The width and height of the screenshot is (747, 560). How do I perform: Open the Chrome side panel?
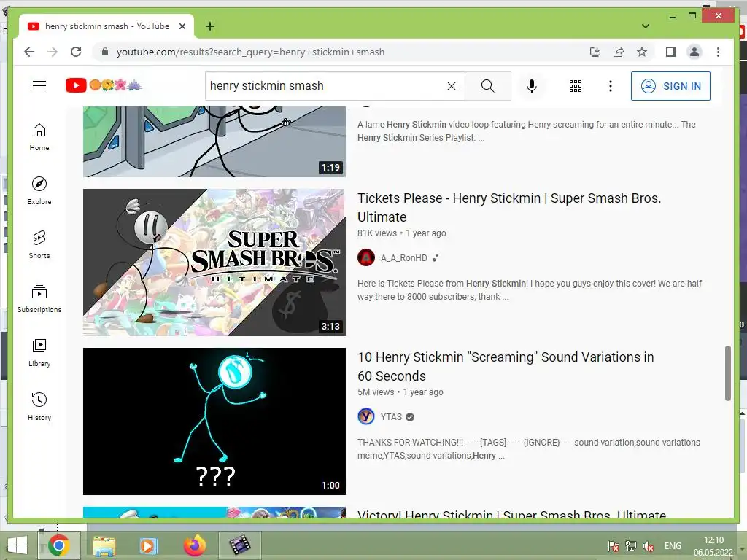[x=671, y=52]
